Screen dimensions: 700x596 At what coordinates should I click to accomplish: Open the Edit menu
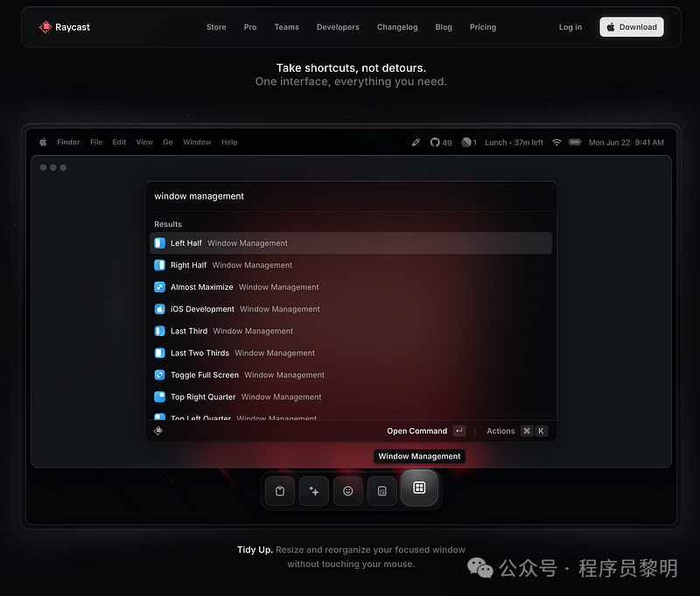point(119,142)
